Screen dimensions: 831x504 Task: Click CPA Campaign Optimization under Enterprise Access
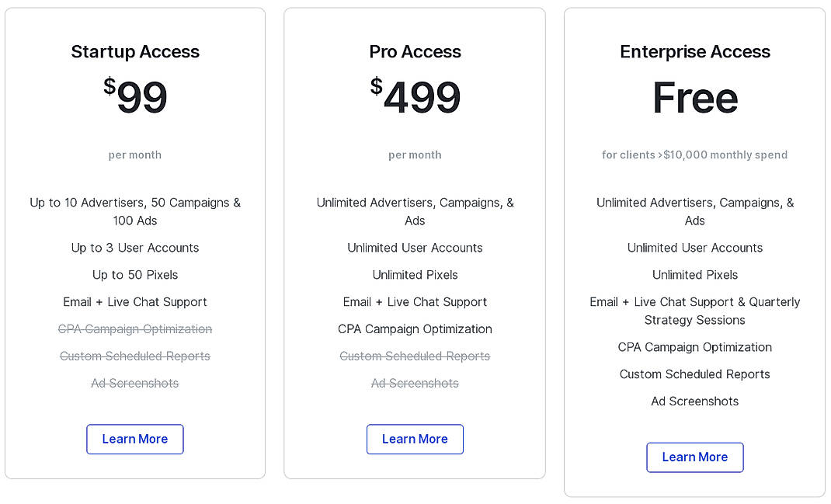(x=694, y=347)
